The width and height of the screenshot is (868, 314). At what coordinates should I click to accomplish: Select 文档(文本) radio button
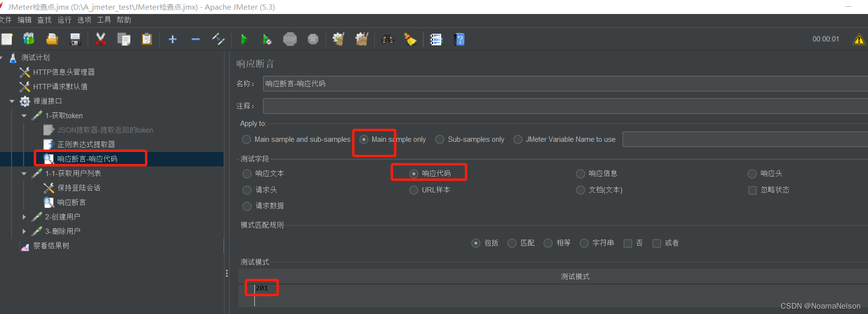(x=580, y=190)
